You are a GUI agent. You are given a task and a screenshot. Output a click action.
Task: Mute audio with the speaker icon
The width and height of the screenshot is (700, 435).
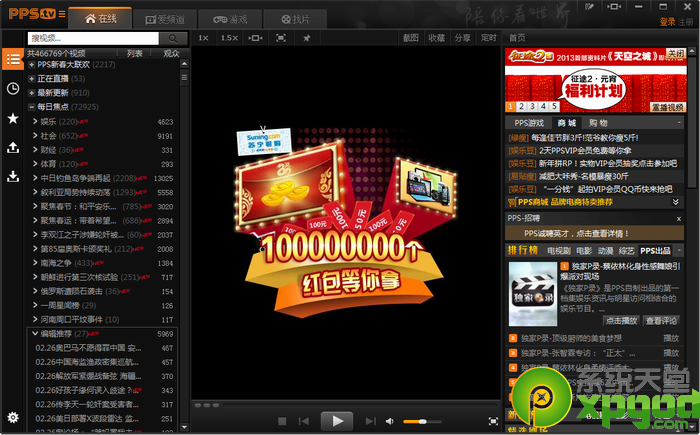pos(390,421)
